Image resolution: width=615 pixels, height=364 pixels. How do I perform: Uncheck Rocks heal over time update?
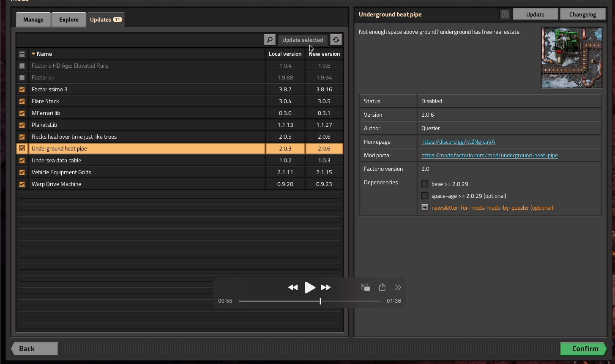pyautogui.click(x=22, y=137)
